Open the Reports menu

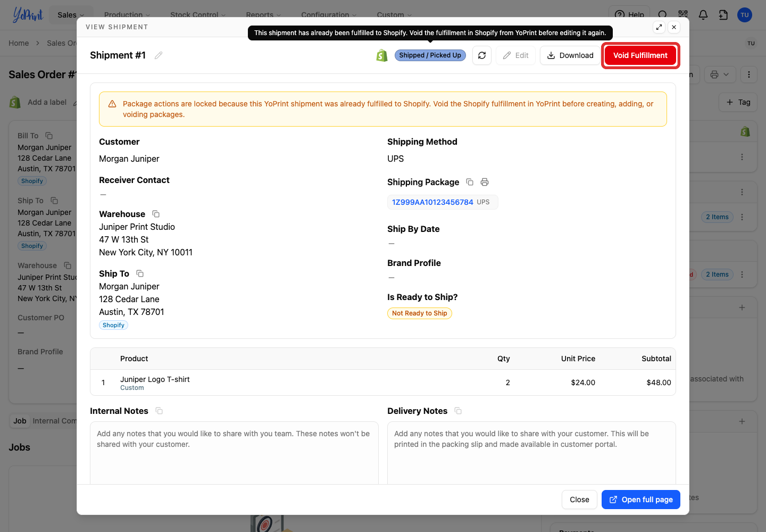[263, 15]
